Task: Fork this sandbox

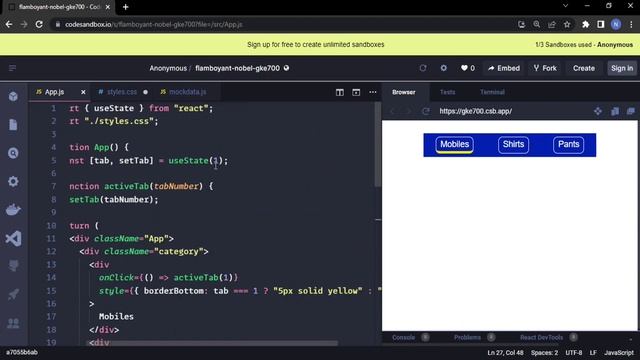Action: tap(545, 68)
